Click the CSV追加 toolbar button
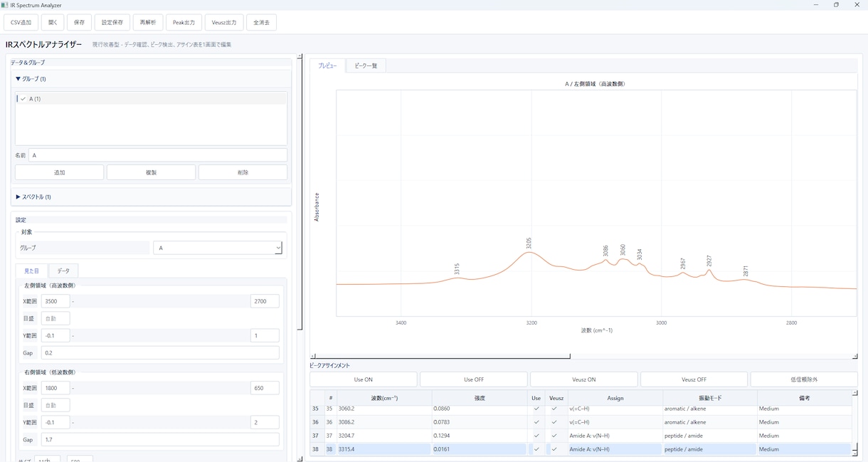Screen dimensions: 868x462 tap(21, 23)
